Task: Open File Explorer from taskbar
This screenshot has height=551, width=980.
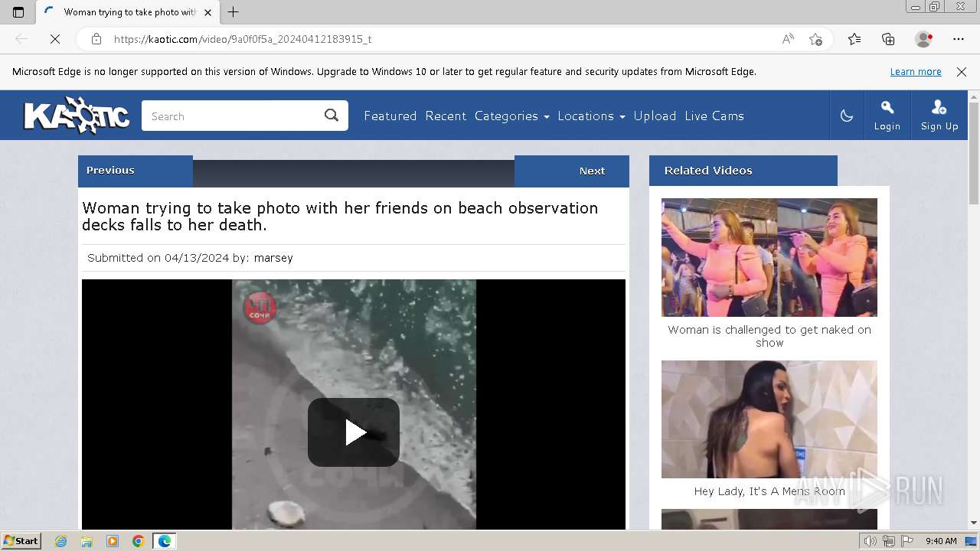Action: (x=87, y=541)
